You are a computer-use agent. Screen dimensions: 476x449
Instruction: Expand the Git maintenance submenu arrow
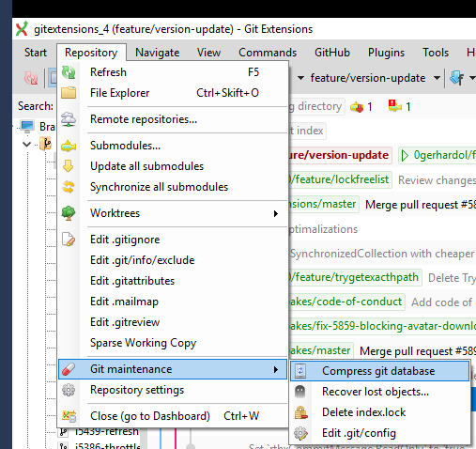click(275, 369)
